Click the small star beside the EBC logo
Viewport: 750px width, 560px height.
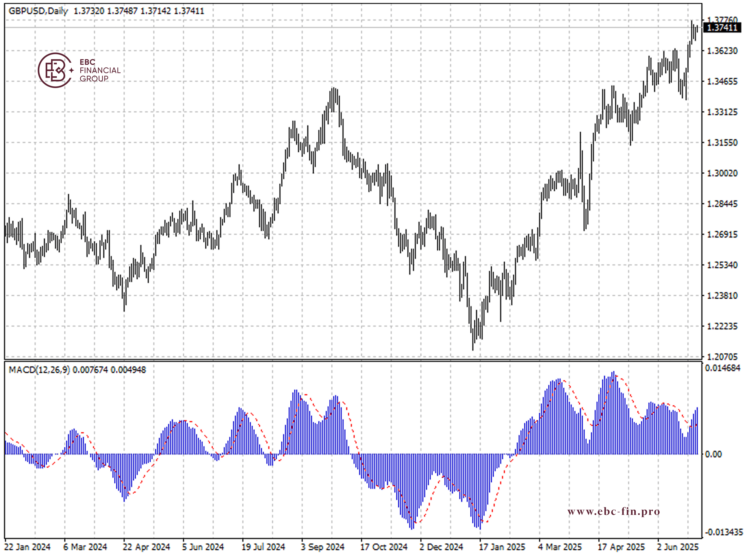pyautogui.click(x=71, y=70)
